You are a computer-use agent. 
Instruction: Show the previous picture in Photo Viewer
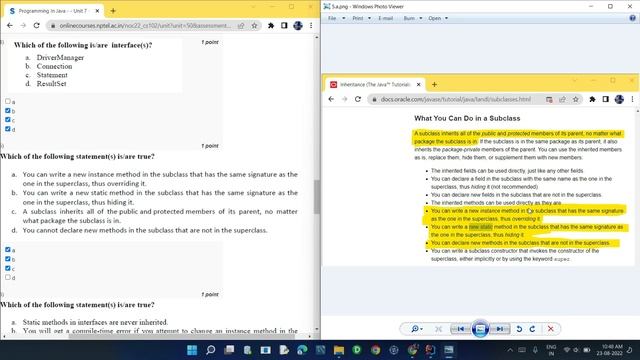click(x=460, y=329)
